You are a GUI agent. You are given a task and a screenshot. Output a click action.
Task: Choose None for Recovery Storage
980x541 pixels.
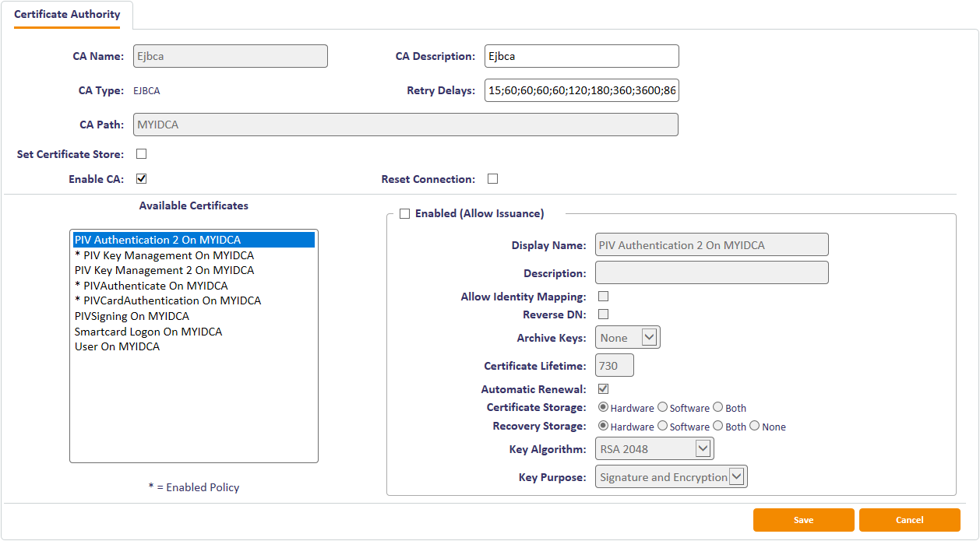coord(754,426)
